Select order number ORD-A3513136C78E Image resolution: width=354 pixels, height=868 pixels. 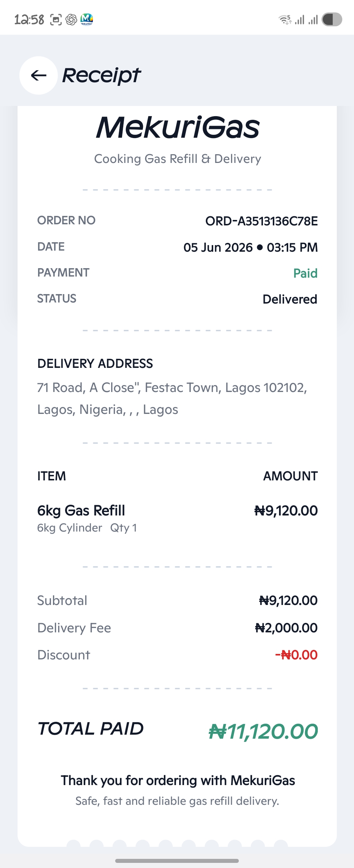pos(261,221)
